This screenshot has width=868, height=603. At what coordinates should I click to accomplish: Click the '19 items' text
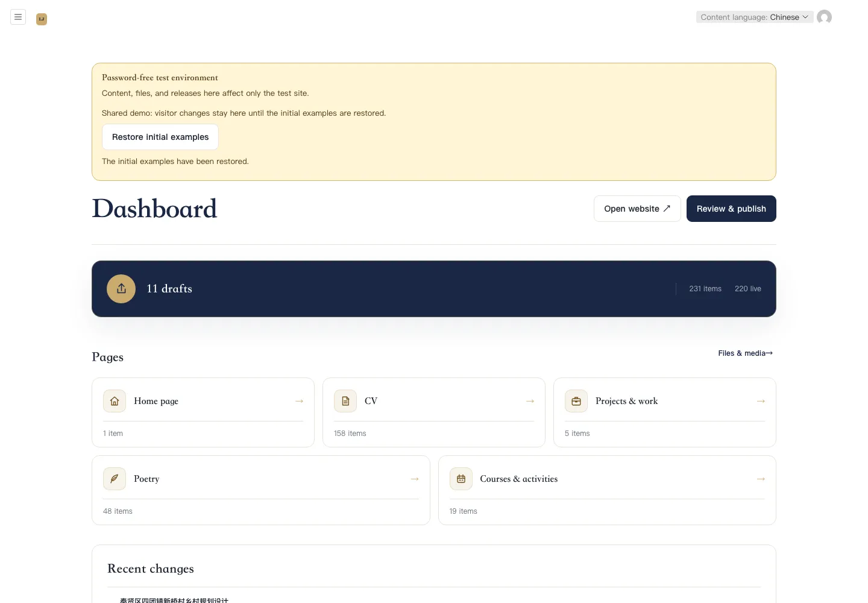pos(464,511)
